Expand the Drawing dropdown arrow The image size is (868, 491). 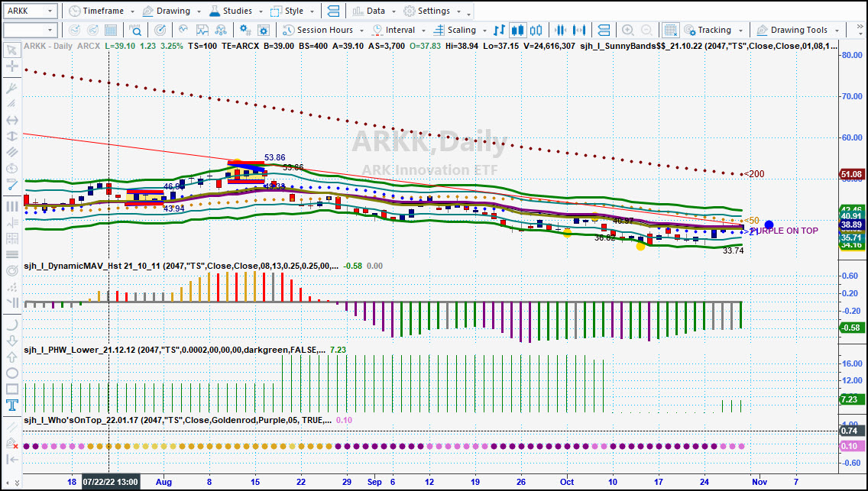pos(199,11)
